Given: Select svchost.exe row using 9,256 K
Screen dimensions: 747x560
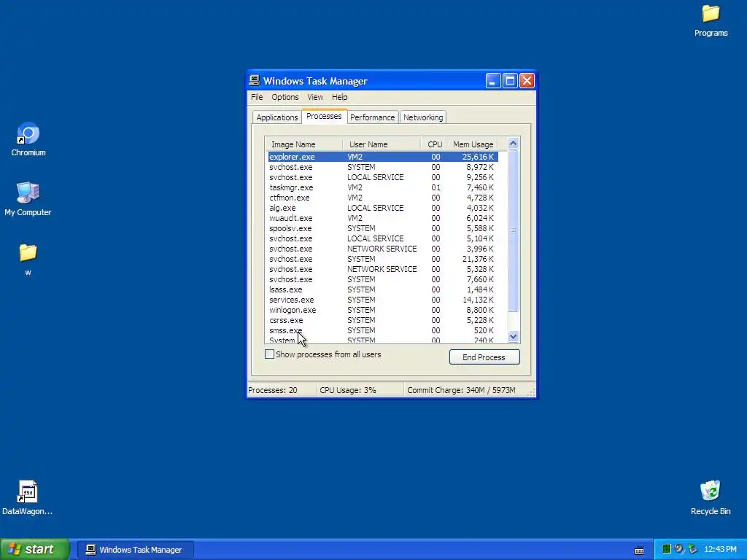Looking at the screenshot, I should point(382,177).
